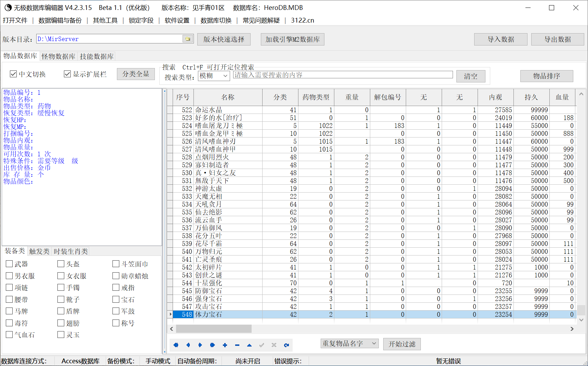
Task: Post edit with checkmark icon
Action: pyautogui.click(x=262, y=345)
